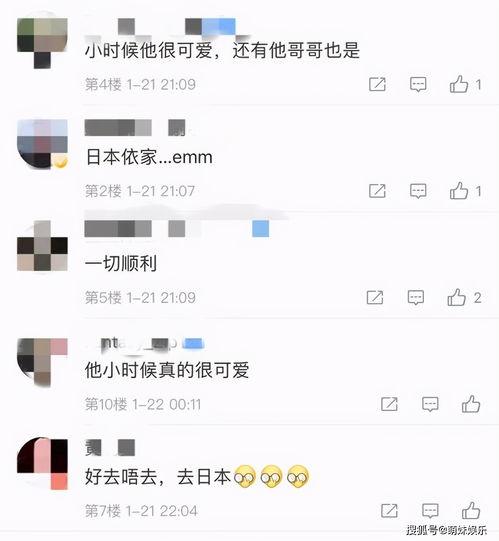The height and width of the screenshot is (541, 499).
Task: Share the 7th floor comment
Action: click(x=389, y=510)
